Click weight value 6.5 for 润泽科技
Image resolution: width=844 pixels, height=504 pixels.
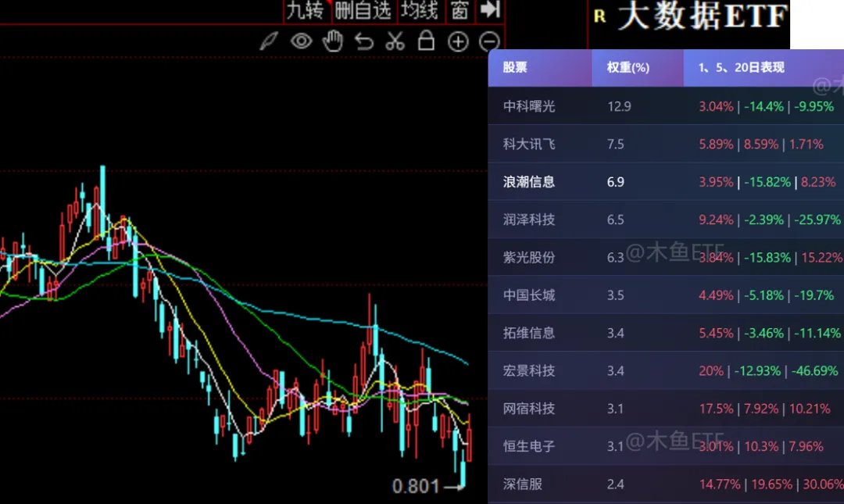point(615,220)
